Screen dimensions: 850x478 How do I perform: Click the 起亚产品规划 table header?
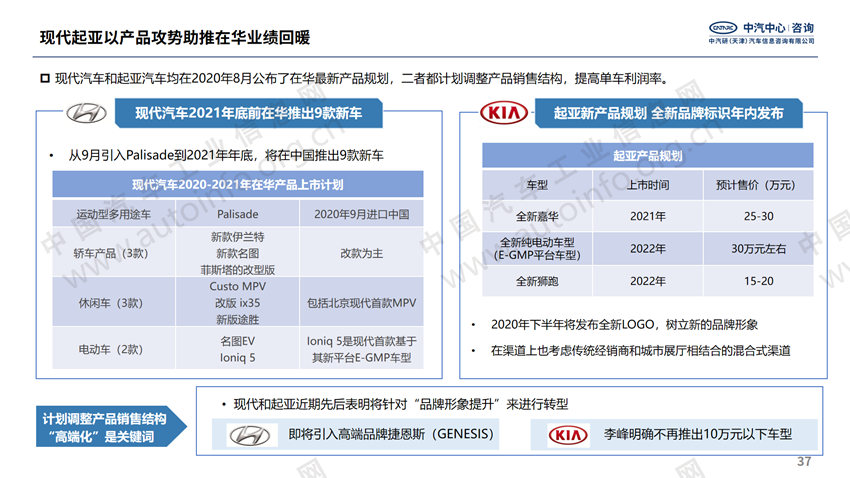click(x=648, y=156)
